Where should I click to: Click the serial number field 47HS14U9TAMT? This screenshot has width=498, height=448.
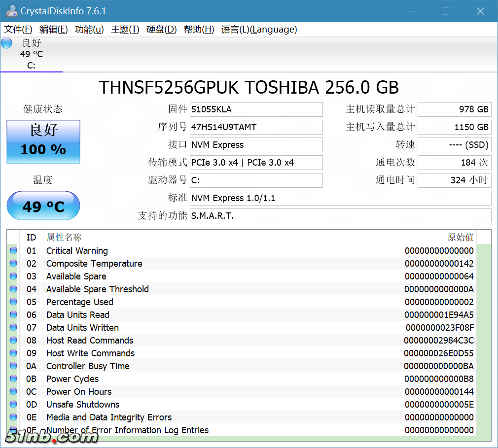(256, 127)
